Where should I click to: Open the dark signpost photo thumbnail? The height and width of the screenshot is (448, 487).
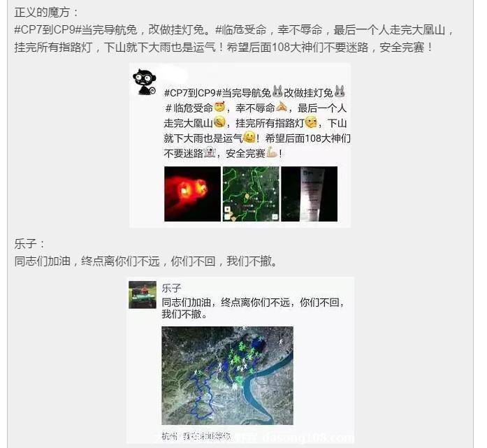coord(309,194)
